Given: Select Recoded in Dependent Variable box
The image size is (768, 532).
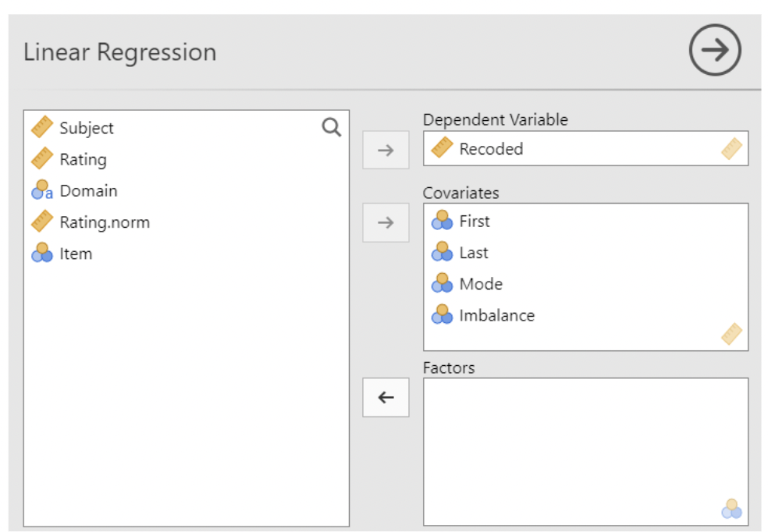Looking at the screenshot, I should pos(491,149).
